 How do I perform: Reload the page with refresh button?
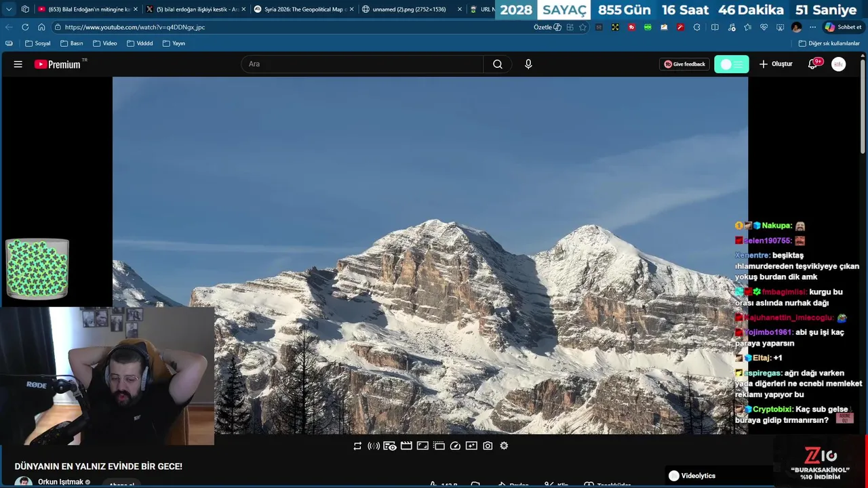pos(25,27)
